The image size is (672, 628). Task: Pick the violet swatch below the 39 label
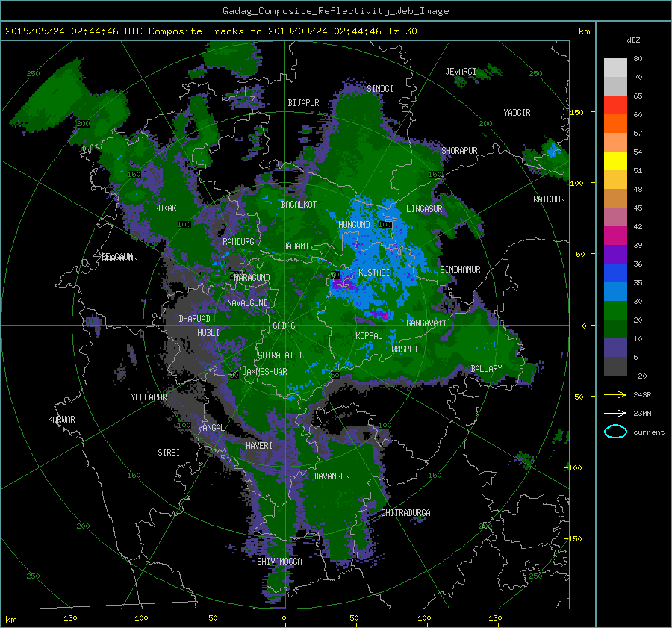click(x=615, y=255)
